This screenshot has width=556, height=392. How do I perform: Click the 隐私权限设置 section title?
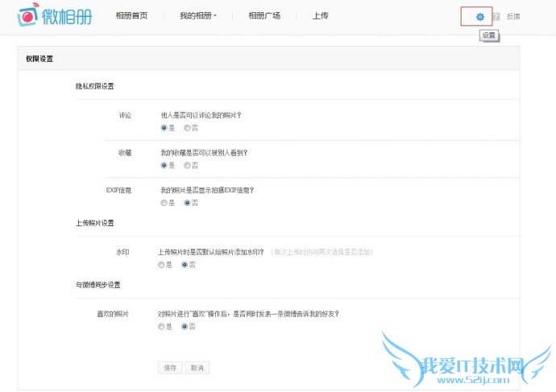[x=94, y=86]
